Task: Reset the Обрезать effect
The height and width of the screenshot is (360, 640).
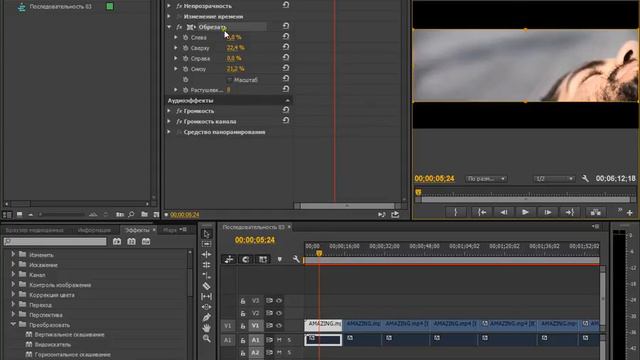Action: coord(286,26)
